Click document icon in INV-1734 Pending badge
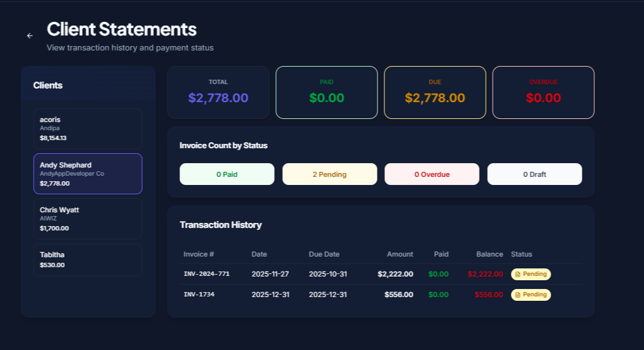This screenshot has width=644, height=350. click(518, 295)
